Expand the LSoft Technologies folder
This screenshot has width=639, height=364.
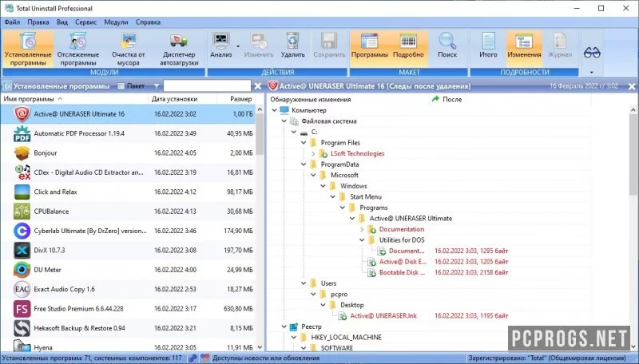pyautogui.click(x=313, y=153)
